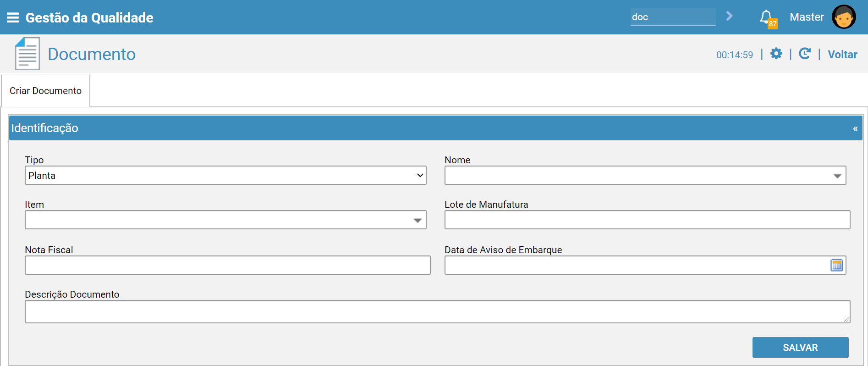868x366 pixels.
Task: Collapse the Identificação panel
Action: point(855,128)
